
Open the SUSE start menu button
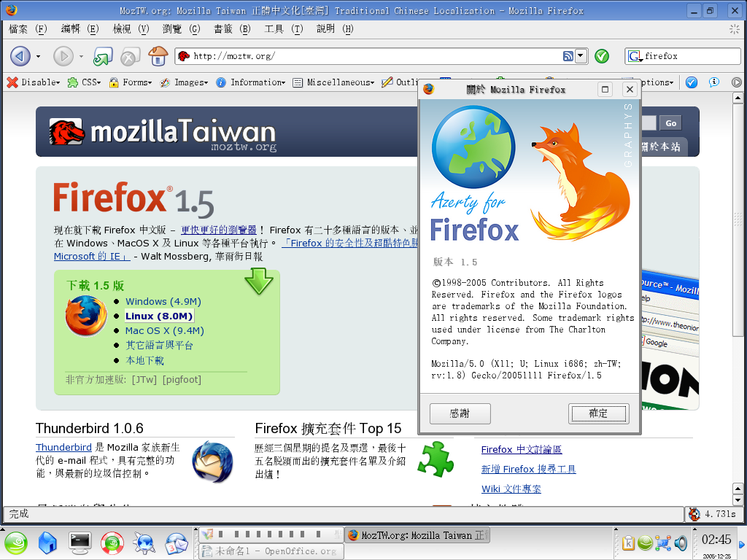[16, 542]
